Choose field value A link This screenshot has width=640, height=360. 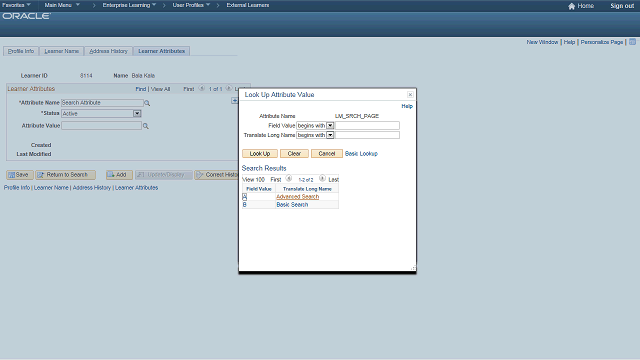[244, 197]
